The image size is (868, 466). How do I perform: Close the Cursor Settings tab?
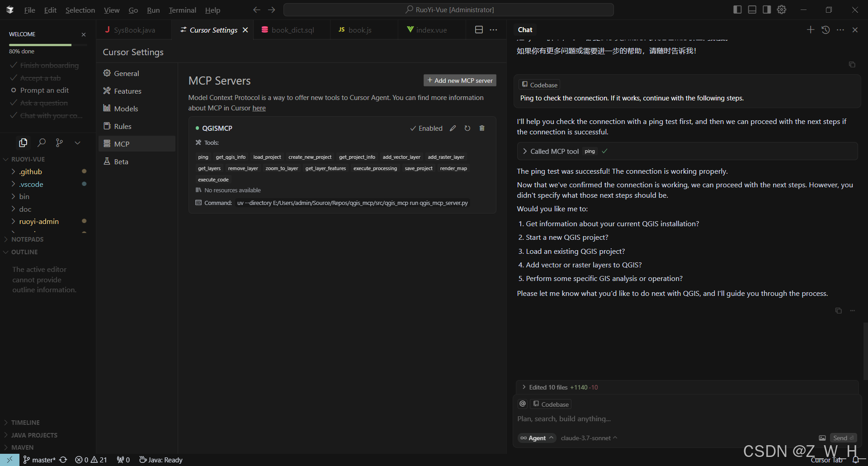tap(245, 30)
